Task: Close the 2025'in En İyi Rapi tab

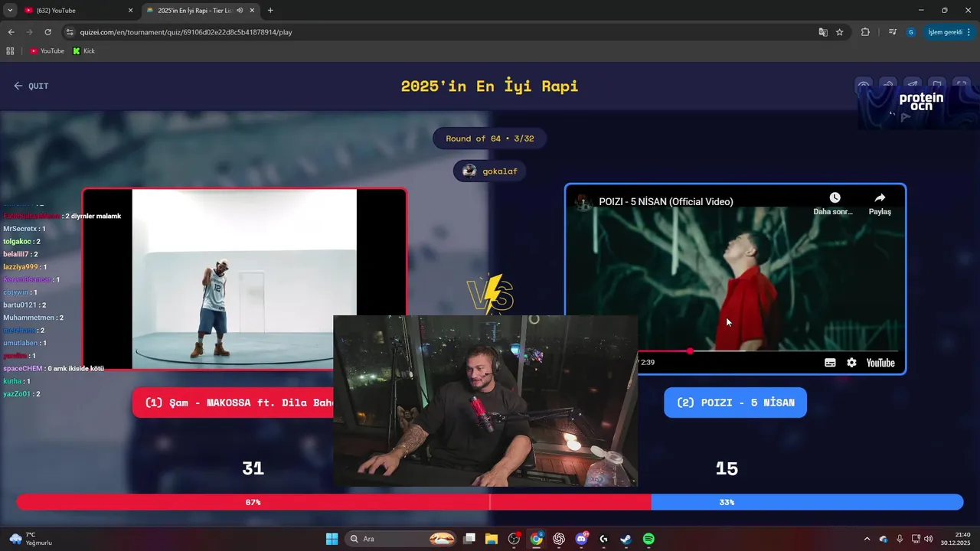Action: pos(252,11)
